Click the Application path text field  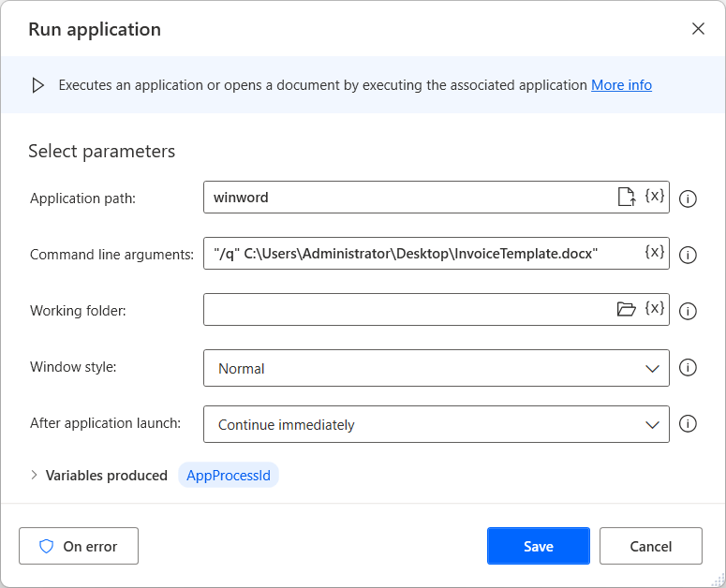(409, 197)
